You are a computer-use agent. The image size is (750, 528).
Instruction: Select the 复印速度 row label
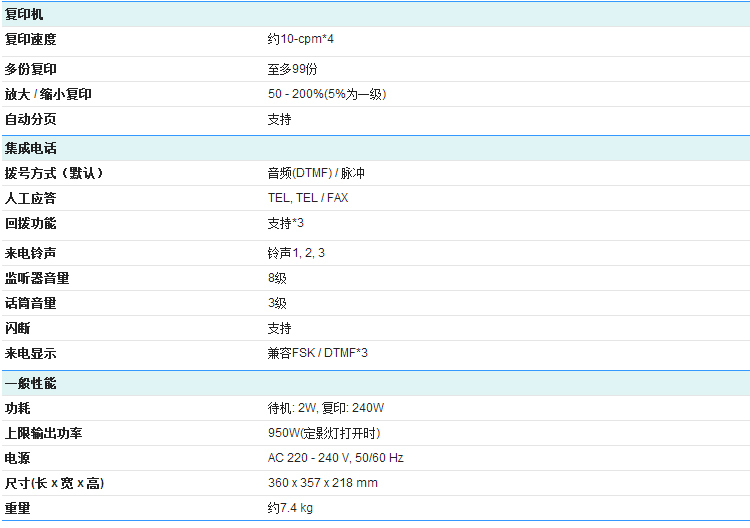pos(30,39)
